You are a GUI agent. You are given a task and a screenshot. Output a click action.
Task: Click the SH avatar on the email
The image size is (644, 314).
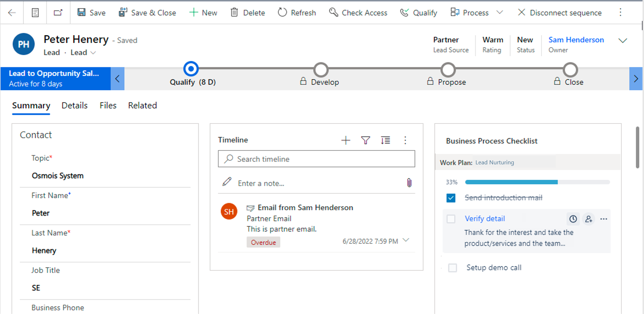[229, 212]
